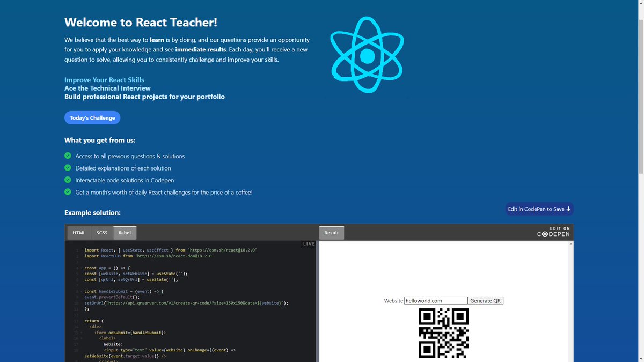Screen dimensions: 644x362
Task: Click the import ReactDOM code line
Action: coord(149,256)
